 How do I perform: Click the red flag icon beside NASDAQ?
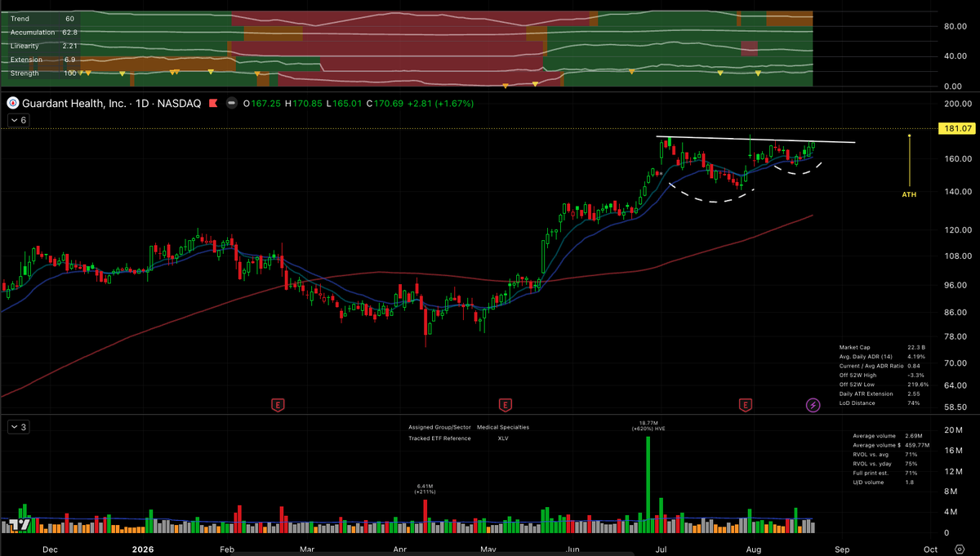(x=213, y=104)
